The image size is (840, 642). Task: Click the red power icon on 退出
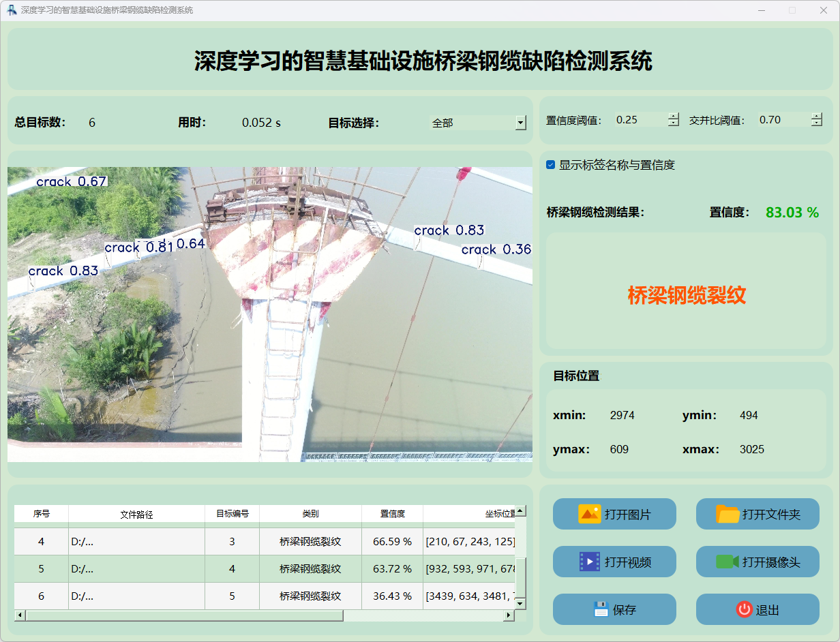pyautogui.click(x=744, y=609)
